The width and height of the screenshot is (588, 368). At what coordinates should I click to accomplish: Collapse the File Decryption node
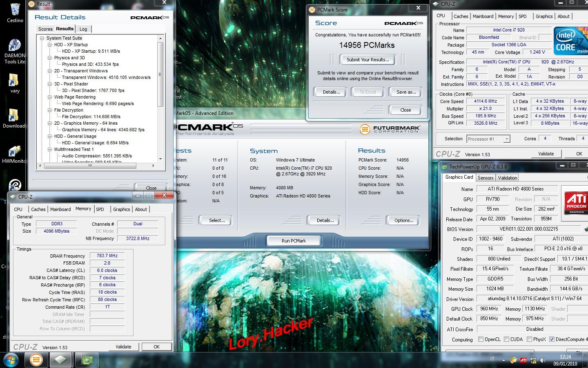click(50, 110)
